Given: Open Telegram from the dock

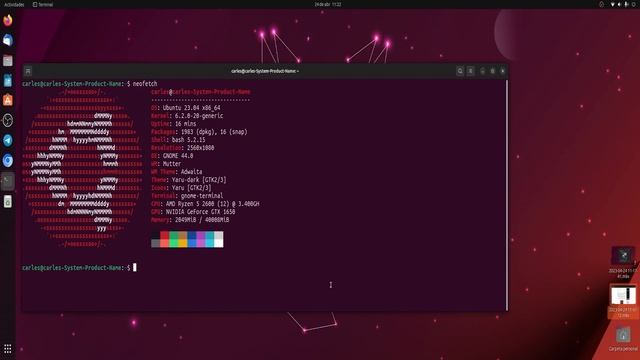Looking at the screenshot, I should click(x=8, y=140).
